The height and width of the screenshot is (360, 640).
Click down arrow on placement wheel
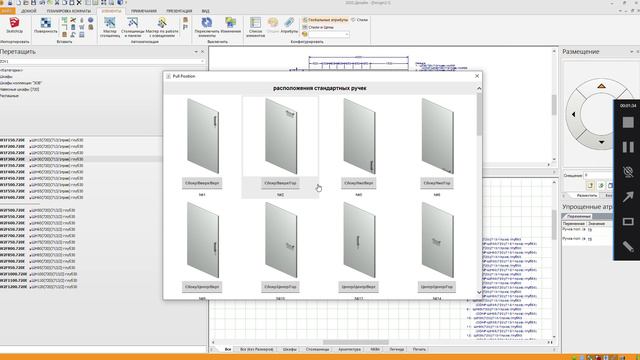point(601,142)
